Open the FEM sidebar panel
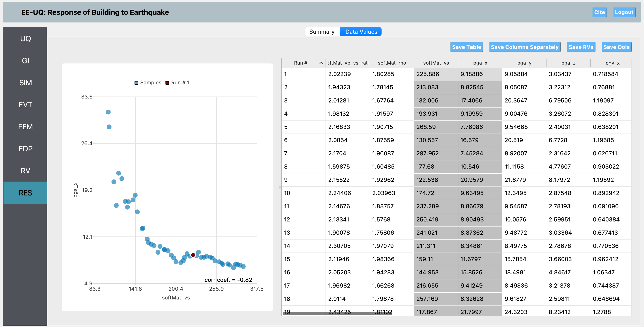The image size is (644, 327). coord(25,127)
